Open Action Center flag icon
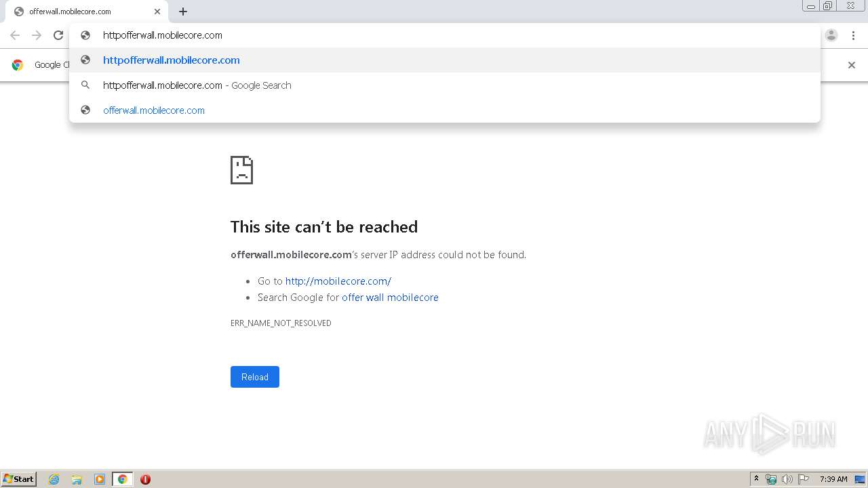868x488 pixels. 804,479
